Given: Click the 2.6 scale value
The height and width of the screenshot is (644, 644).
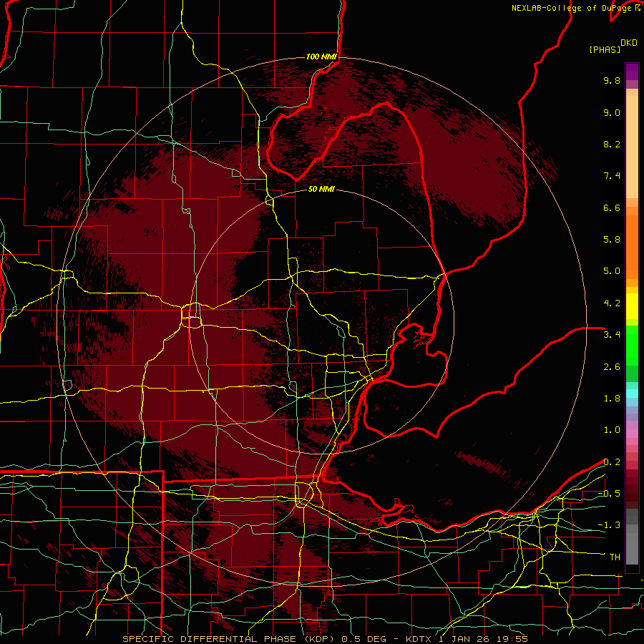Looking at the screenshot, I should (612, 367).
